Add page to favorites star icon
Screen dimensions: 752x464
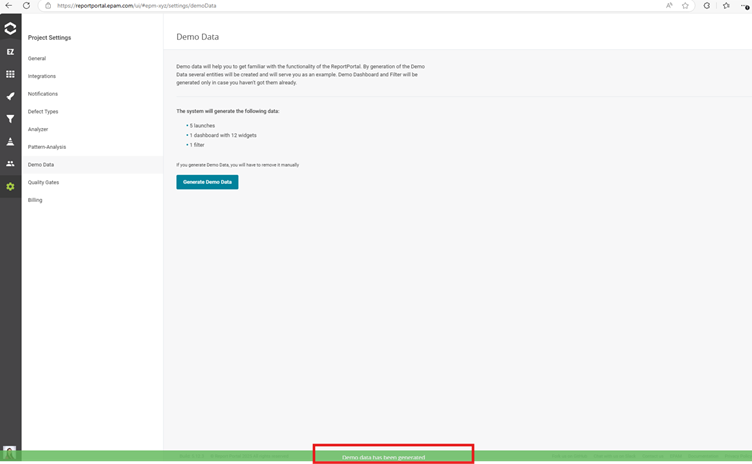[x=685, y=6]
